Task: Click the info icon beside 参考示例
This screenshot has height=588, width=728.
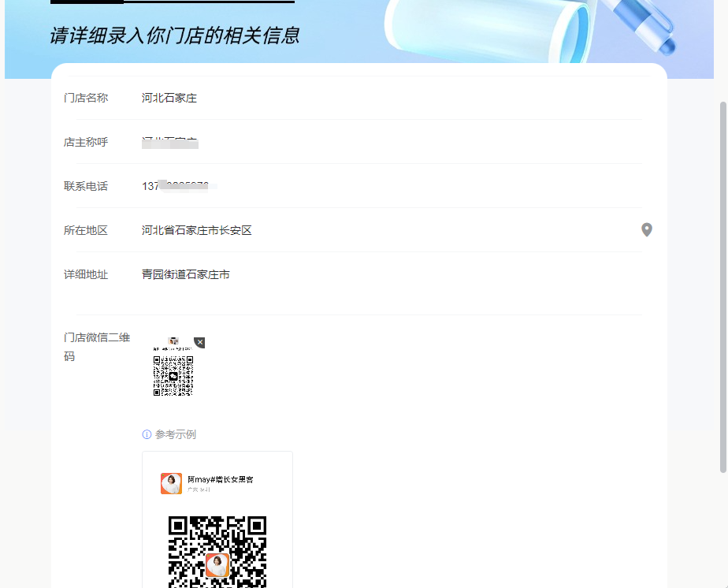Action: coord(147,434)
